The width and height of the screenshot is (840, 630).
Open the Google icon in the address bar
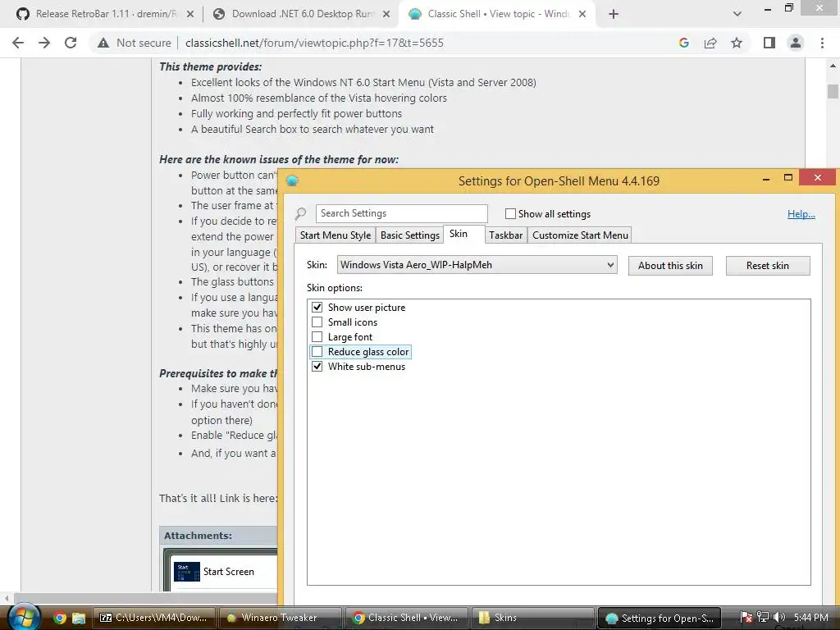tap(683, 43)
